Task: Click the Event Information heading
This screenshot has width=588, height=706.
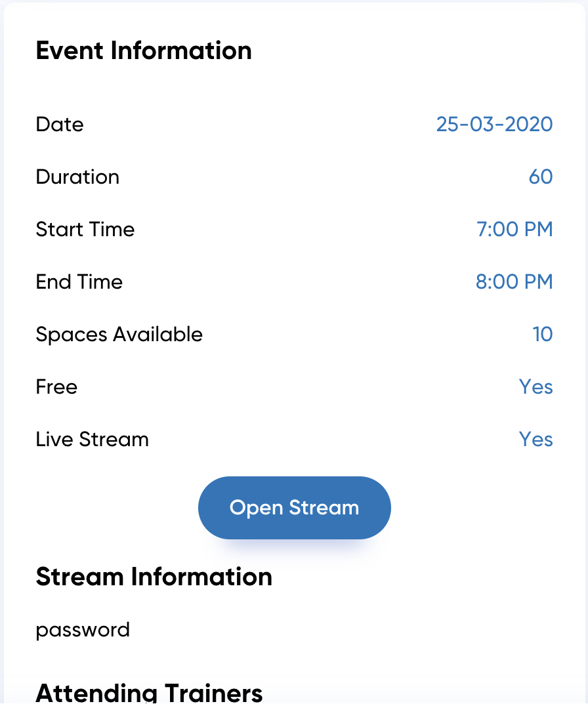Action: coord(144,51)
